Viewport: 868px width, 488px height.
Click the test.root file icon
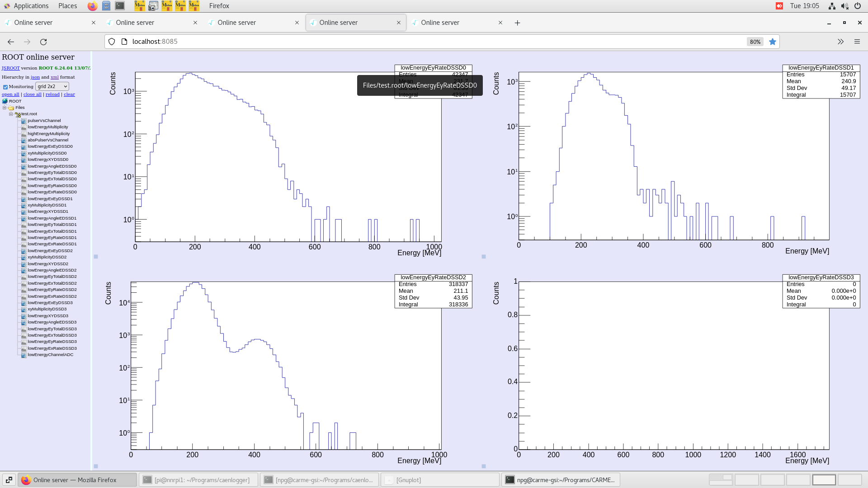(x=17, y=114)
